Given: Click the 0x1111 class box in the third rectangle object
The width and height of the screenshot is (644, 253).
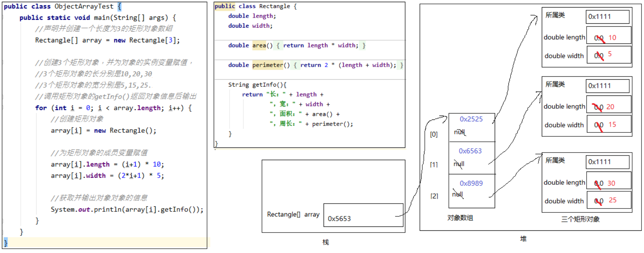Looking at the screenshot, I should point(608,162).
